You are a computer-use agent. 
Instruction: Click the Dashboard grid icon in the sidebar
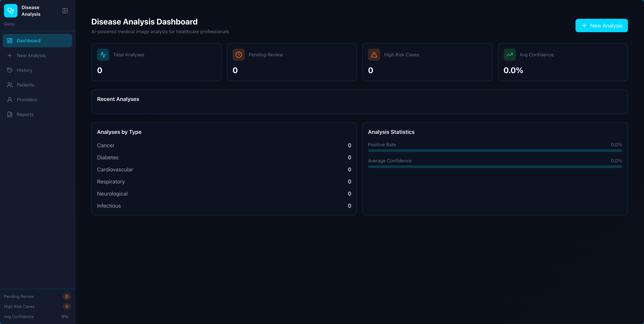coord(10,41)
